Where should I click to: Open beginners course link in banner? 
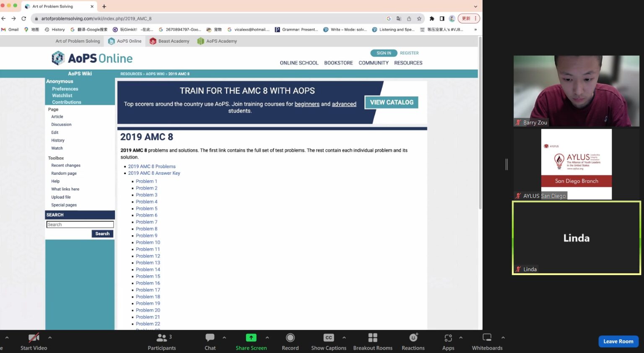307,104
